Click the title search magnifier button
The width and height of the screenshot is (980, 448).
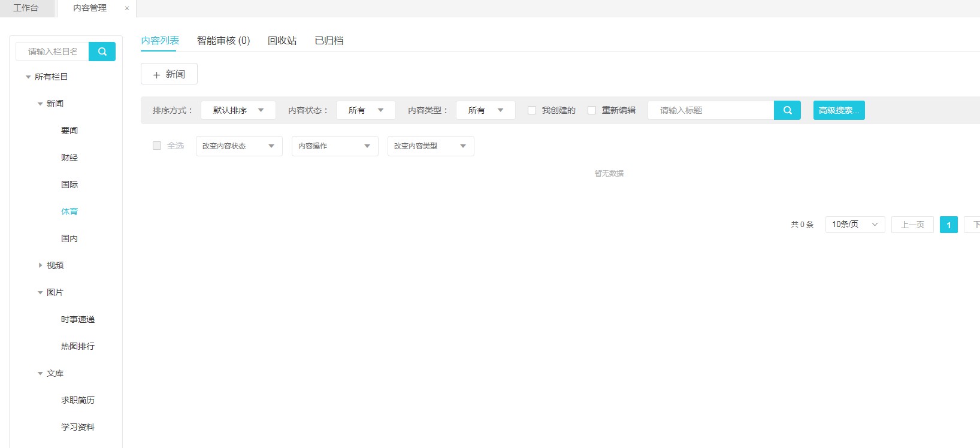click(x=787, y=110)
